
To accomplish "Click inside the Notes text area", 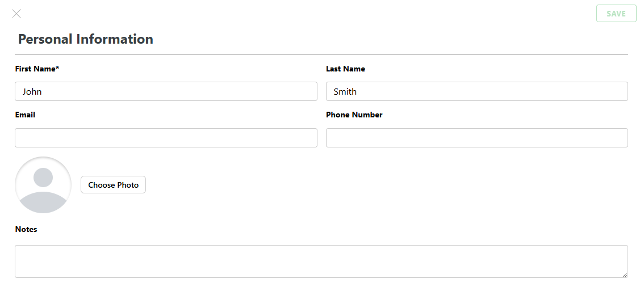I will coord(321,261).
